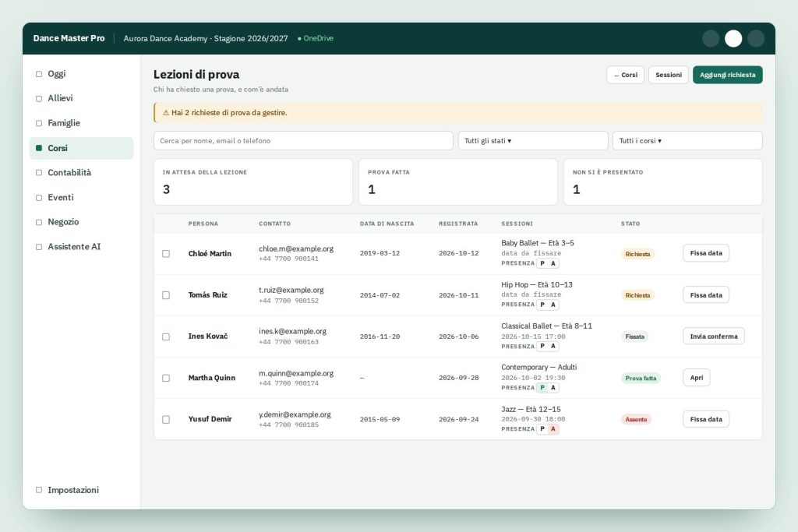Image resolution: width=798 pixels, height=532 pixels.
Task: Click the leftmost dark circle in the header
Action: [x=711, y=39]
